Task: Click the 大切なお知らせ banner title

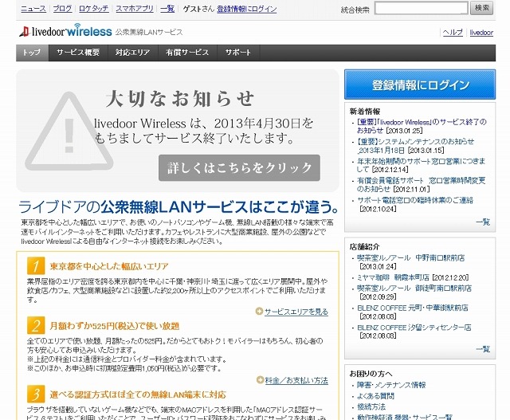Action: pos(179,99)
